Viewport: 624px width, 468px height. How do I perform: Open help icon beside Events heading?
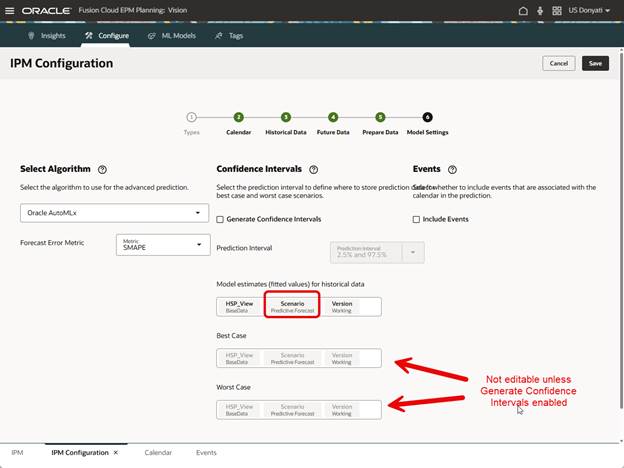[x=452, y=170]
